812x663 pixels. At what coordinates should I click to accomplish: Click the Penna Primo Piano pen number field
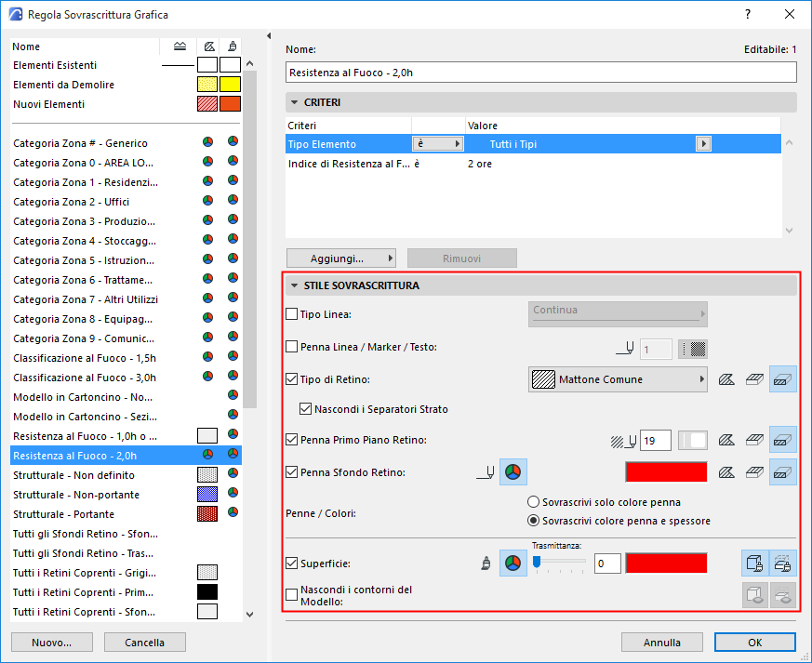656,441
